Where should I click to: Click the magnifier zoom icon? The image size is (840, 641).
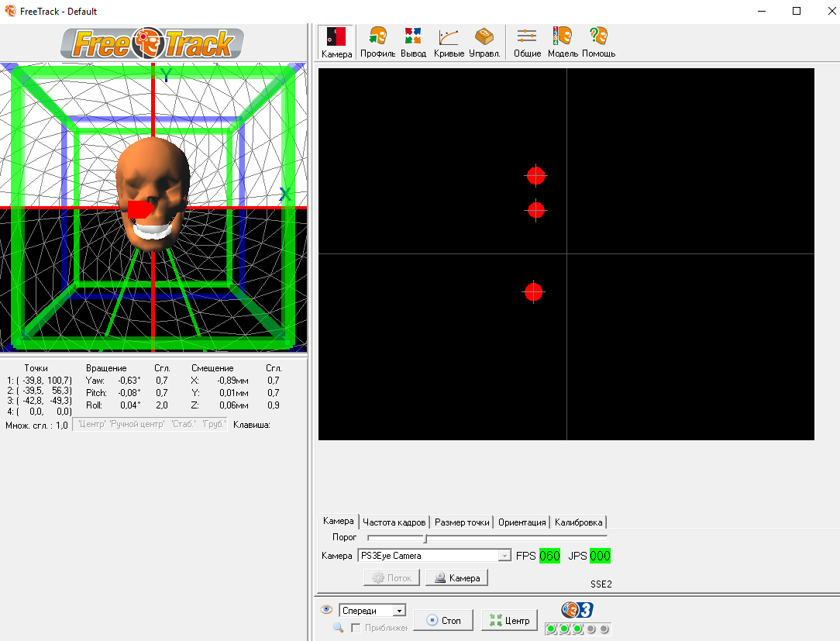338,627
